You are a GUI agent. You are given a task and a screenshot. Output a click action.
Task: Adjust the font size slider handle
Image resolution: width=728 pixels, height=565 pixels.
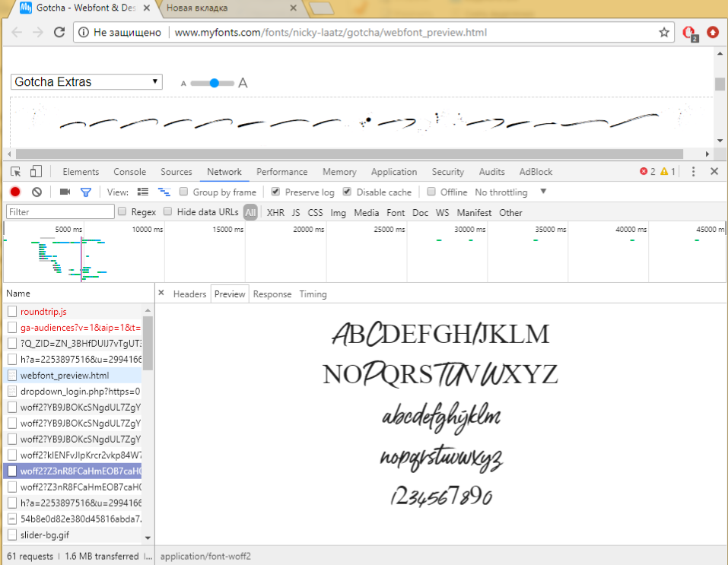[x=214, y=83]
